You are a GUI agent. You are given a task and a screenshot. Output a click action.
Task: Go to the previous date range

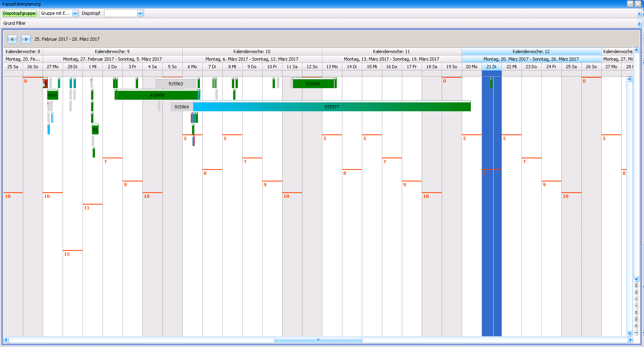pyautogui.click(x=12, y=39)
